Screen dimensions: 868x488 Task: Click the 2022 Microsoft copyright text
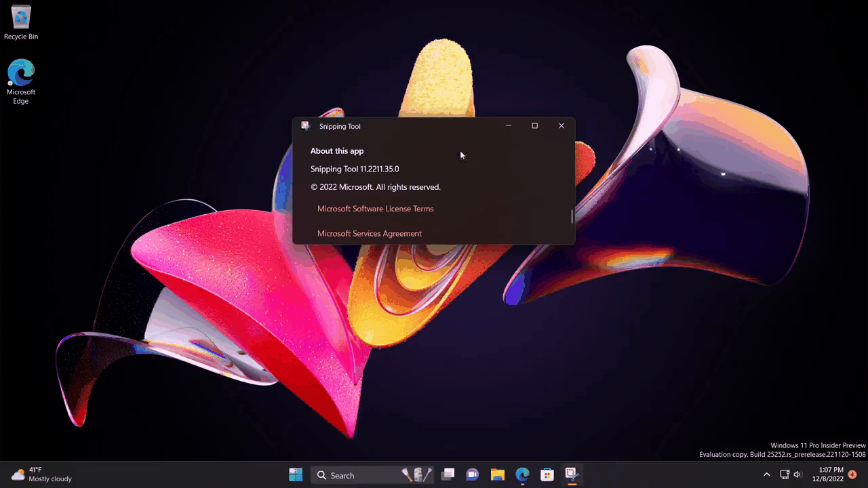click(376, 187)
